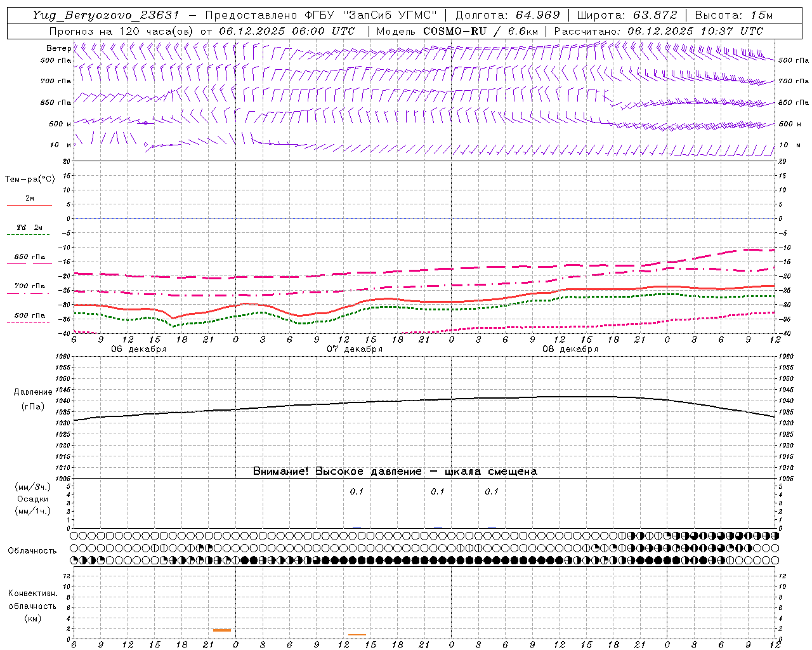Select the (гПа) pressure unit label
Viewport: 812px width, 650px height.
[x=33, y=407]
